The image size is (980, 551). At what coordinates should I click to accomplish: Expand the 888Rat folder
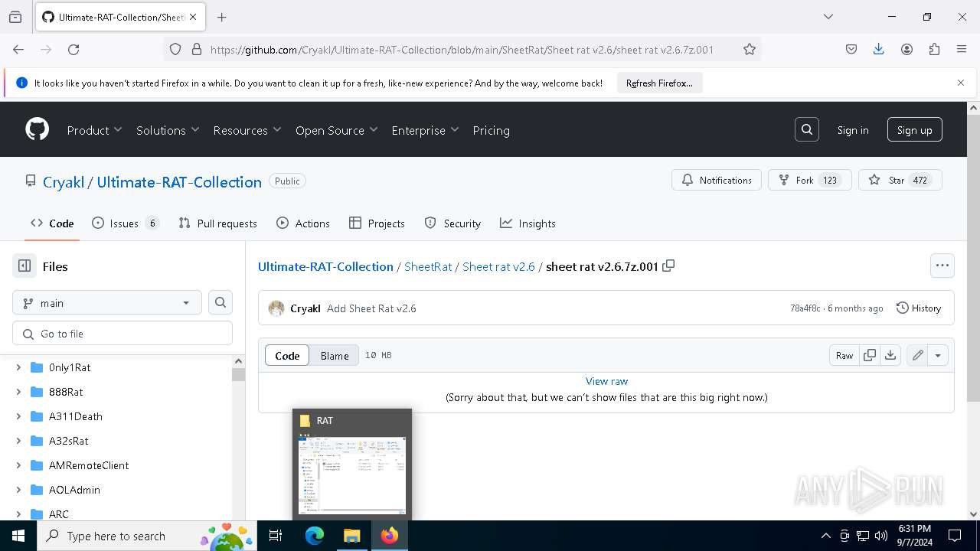pyautogui.click(x=18, y=392)
